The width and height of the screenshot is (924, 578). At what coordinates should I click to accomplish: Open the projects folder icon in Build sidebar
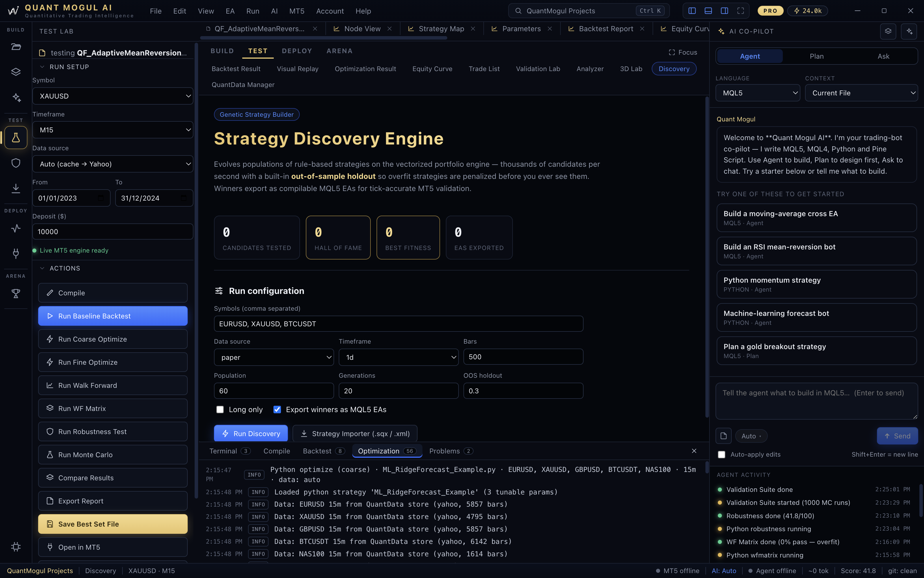[x=16, y=47]
